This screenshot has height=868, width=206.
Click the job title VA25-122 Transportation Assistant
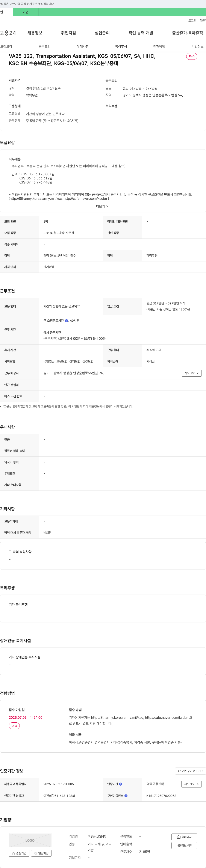pyautogui.click(x=82, y=60)
